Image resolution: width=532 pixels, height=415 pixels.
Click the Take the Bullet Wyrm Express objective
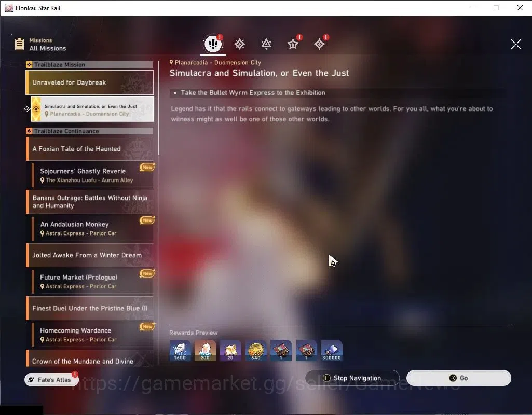point(253,92)
